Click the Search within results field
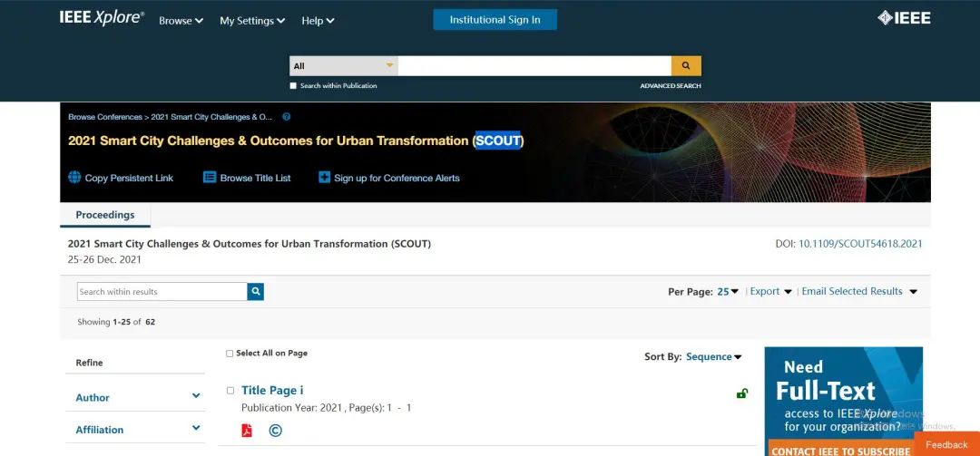Viewport: 980px width, 456px height. tap(162, 292)
